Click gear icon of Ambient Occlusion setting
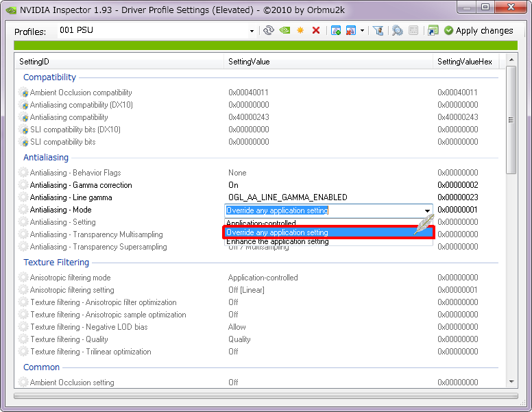The image size is (532, 412). point(23,382)
